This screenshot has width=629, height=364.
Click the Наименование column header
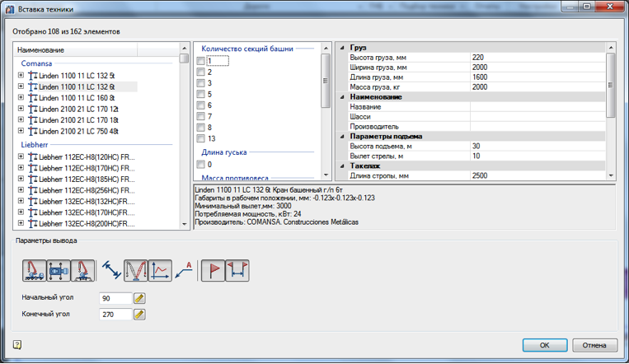click(76, 50)
